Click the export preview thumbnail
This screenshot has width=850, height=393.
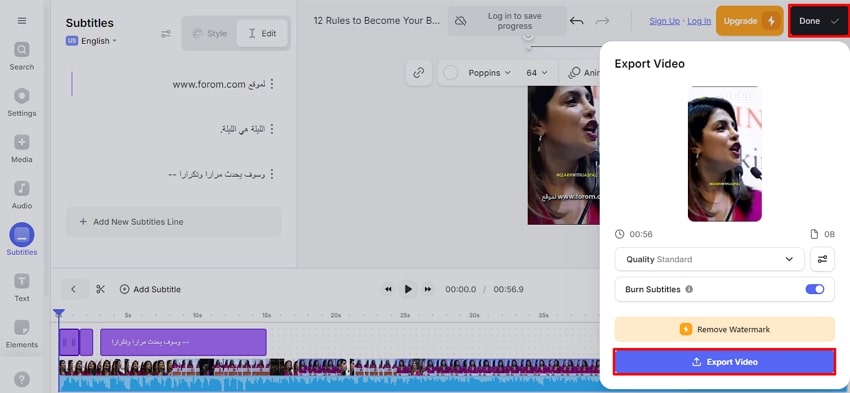click(724, 154)
